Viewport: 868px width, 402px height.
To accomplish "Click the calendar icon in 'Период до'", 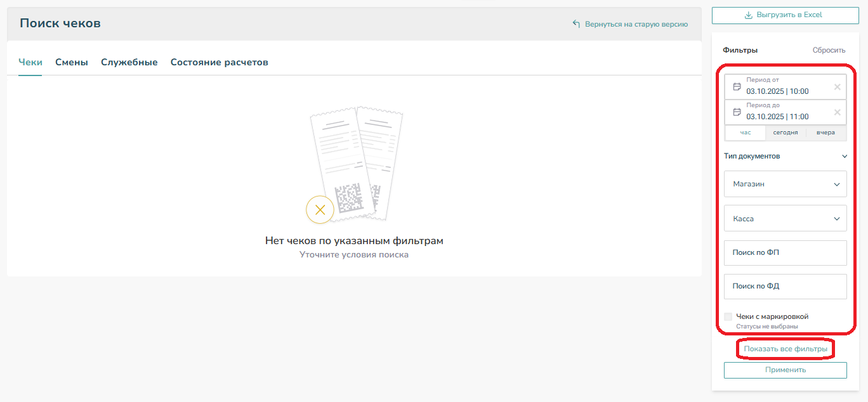I will 737,112.
